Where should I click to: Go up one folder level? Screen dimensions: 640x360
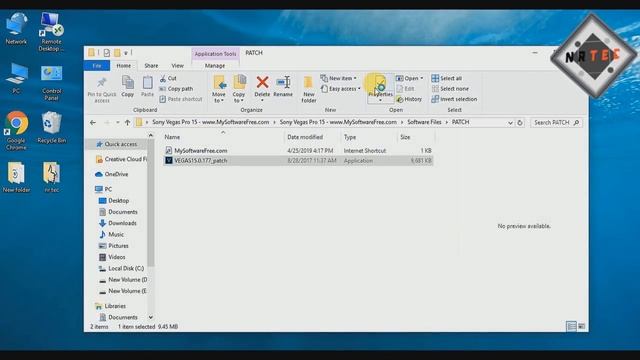[127, 122]
